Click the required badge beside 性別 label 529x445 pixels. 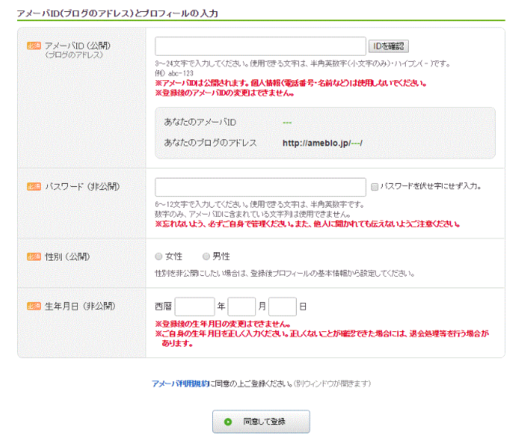tap(34, 257)
